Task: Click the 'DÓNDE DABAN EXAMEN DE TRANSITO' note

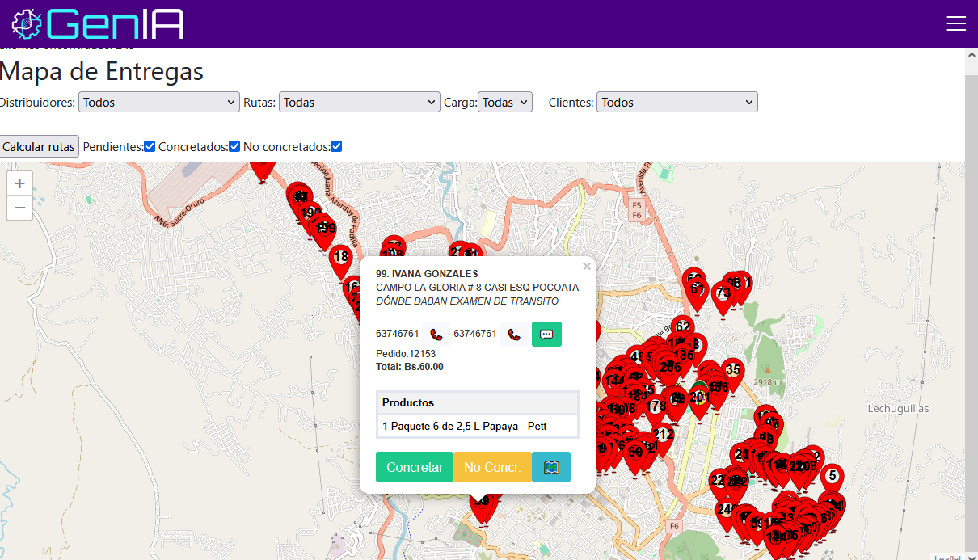Action: click(467, 301)
